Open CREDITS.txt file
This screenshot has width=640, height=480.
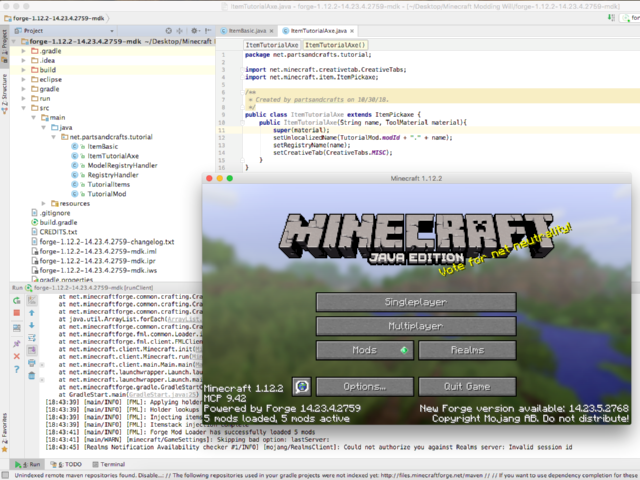58,232
